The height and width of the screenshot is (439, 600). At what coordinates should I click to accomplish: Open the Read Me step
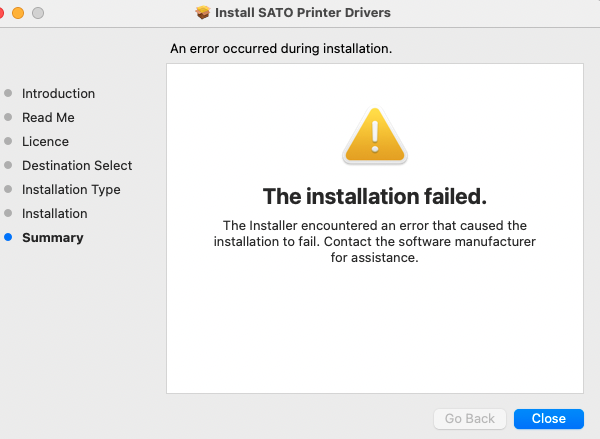pyautogui.click(x=48, y=118)
